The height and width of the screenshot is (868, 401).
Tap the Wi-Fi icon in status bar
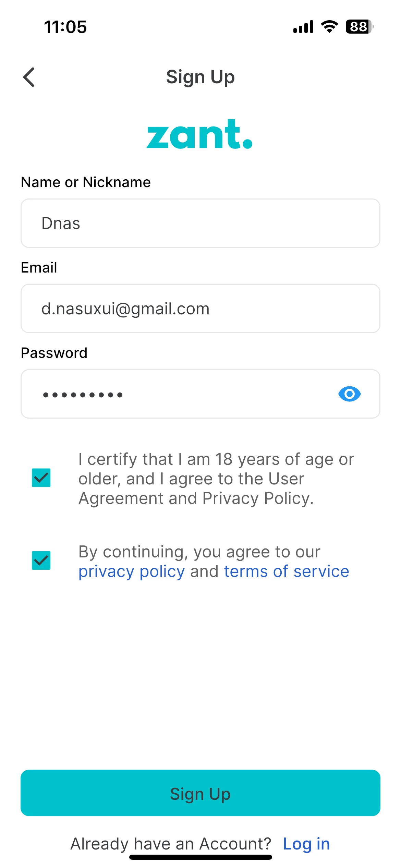pyautogui.click(x=329, y=27)
